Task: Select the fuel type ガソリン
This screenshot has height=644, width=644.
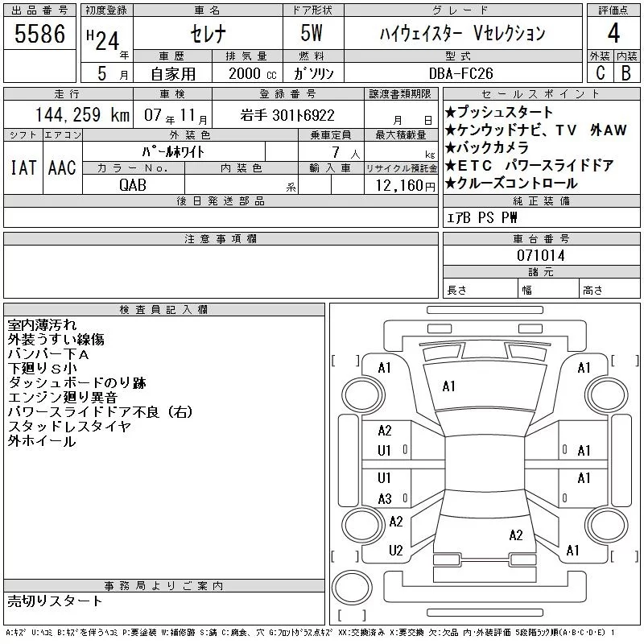Action: click(313, 73)
